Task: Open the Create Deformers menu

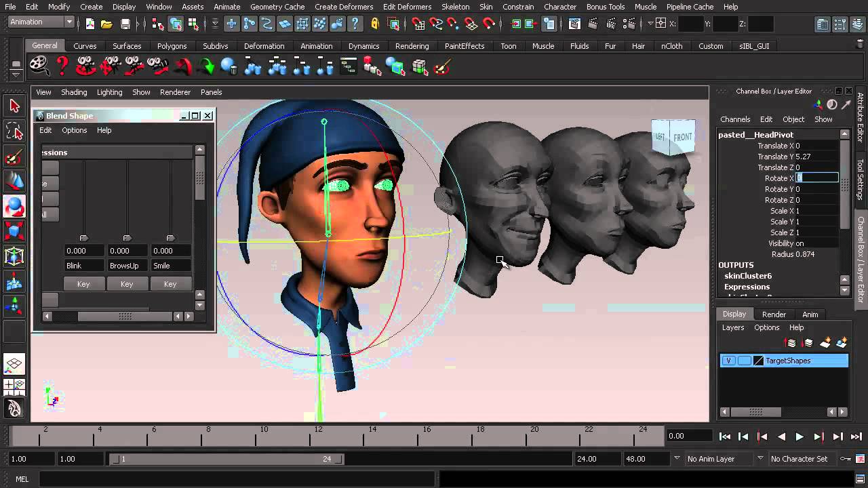Action: click(x=344, y=7)
